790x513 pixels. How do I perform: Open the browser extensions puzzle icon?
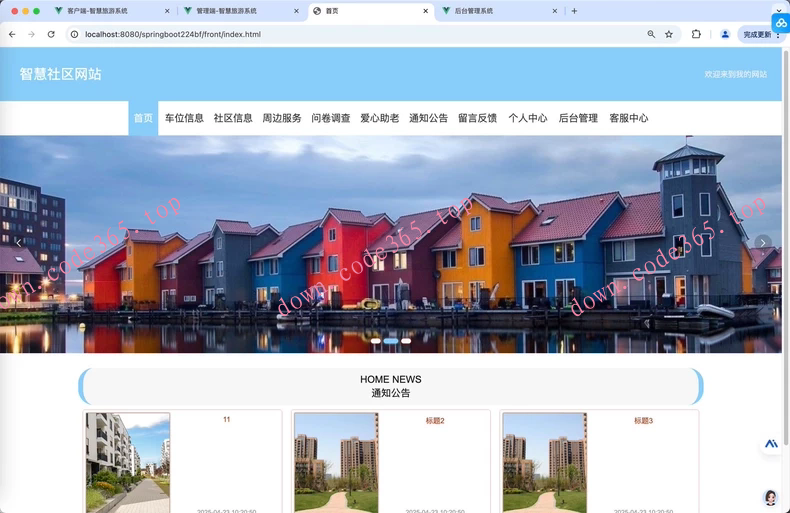click(x=697, y=34)
